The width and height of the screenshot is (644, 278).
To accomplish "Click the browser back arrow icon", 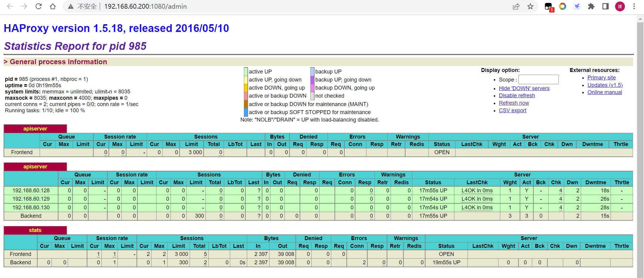I will pos(10,6).
